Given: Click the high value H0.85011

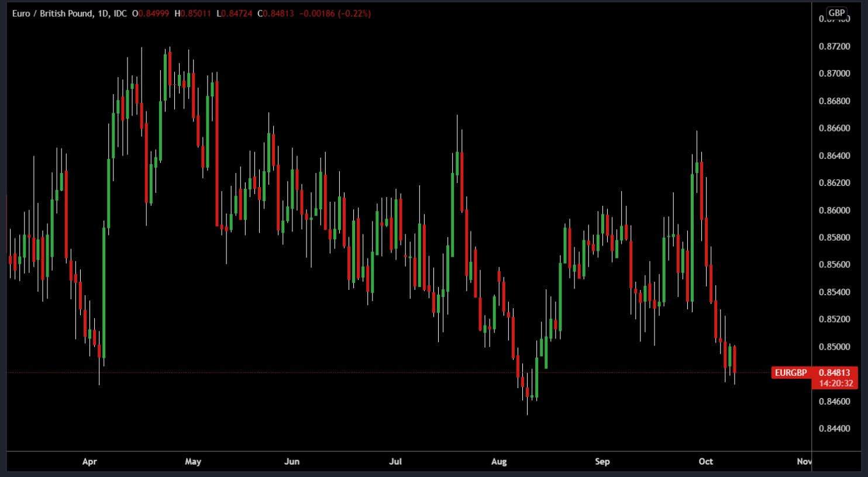Looking at the screenshot, I should pyautogui.click(x=192, y=13).
